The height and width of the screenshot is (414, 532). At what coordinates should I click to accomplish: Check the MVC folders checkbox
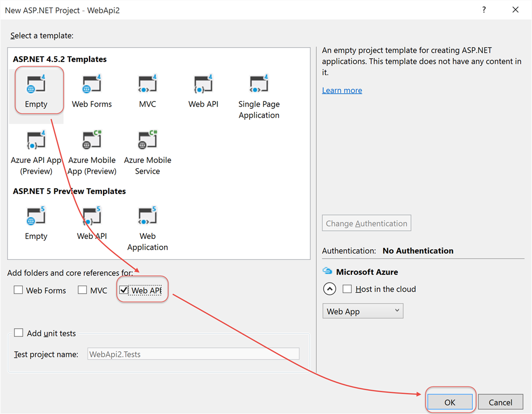pos(83,290)
